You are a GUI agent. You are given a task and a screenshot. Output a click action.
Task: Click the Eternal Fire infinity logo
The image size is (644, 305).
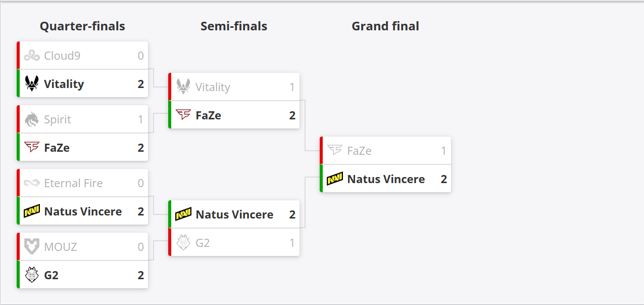pyautogui.click(x=32, y=183)
